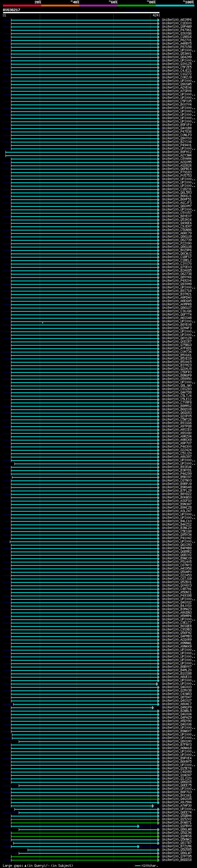The width and height of the screenshot is (197, 868).
Task: Choose the UniRef100_P49401 hit
Action: pyautogui.click(x=176, y=145)
